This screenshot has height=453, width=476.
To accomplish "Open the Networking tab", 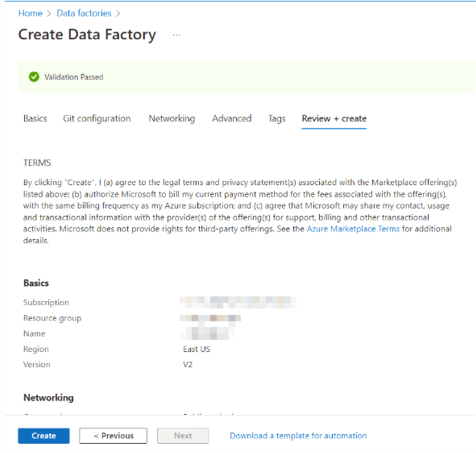I will pyautogui.click(x=172, y=118).
